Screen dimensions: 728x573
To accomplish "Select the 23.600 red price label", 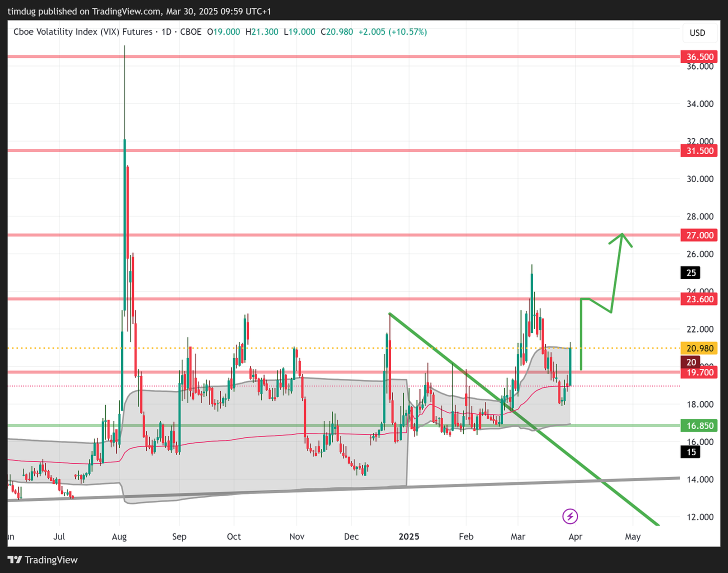I will click(x=699, y=299).
